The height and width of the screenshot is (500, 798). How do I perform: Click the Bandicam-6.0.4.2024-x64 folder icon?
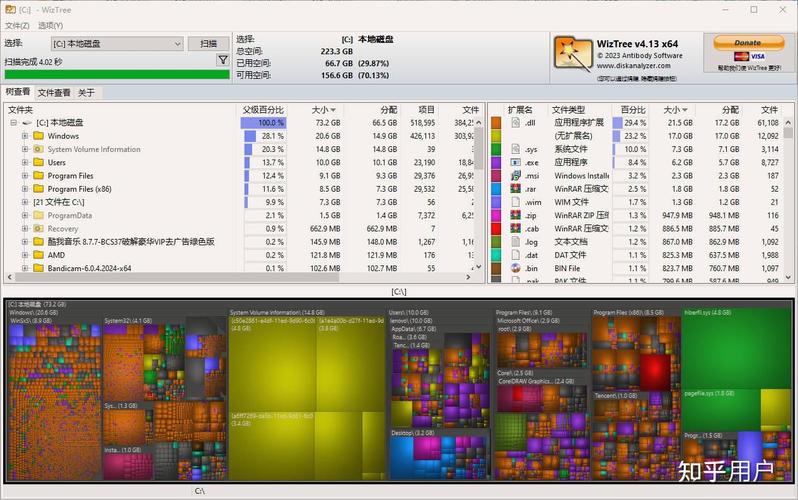click(x=38, y=268)
